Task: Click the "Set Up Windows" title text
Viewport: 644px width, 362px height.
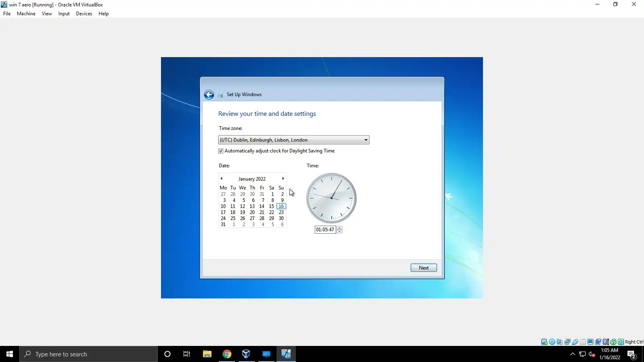Action: [x=244, y=95]
